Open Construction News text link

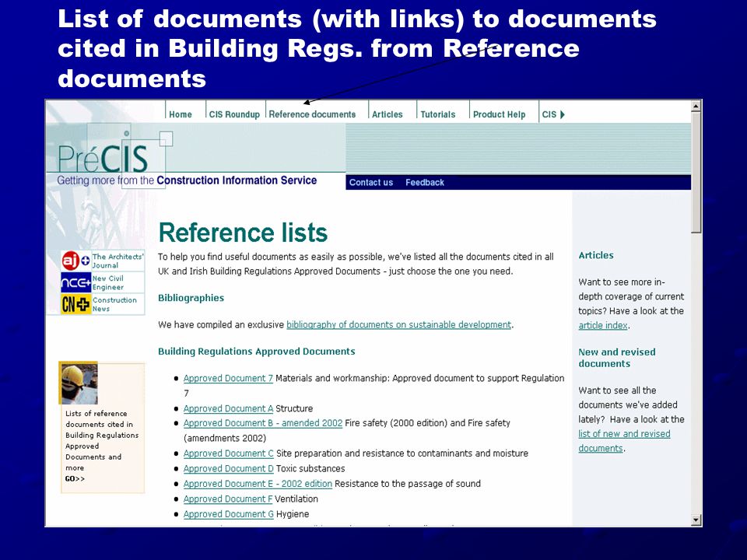coord(114,304)
